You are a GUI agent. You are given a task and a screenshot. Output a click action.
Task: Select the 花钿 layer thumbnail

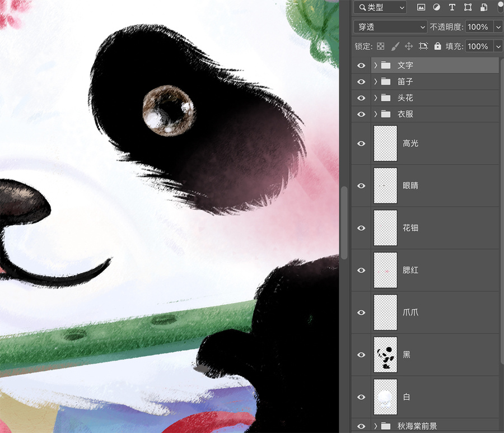[385, 228]
